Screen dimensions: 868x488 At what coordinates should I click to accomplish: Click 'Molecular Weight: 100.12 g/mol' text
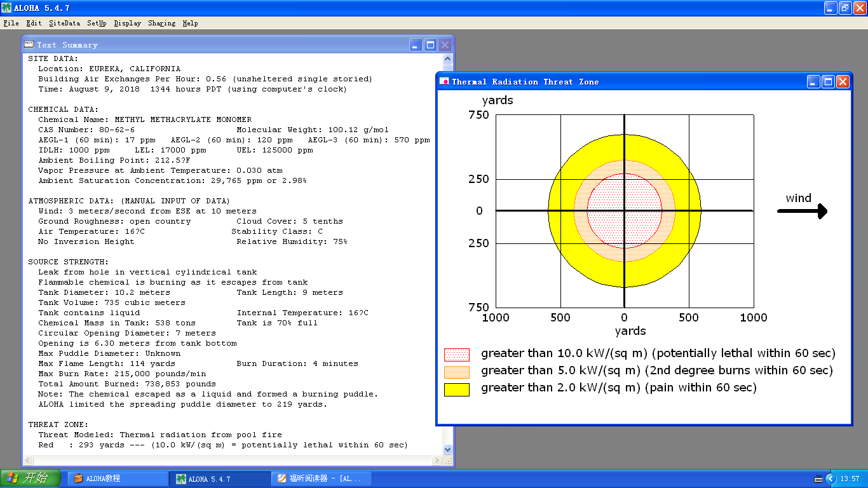313,130
